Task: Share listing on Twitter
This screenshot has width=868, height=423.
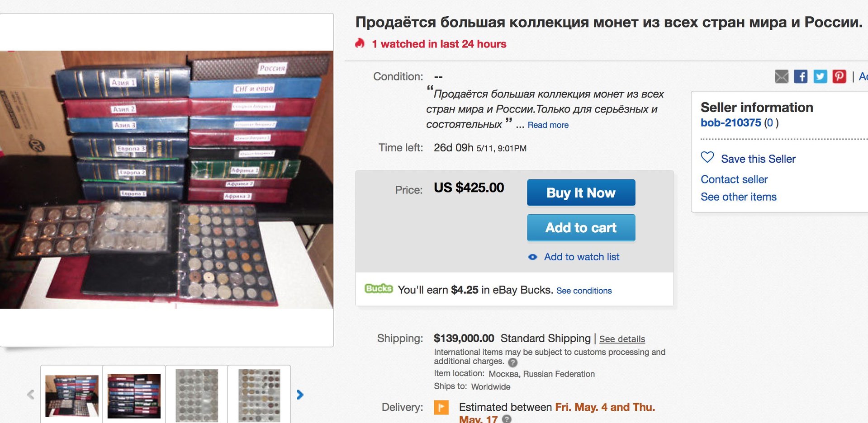Action: [820, 76]
